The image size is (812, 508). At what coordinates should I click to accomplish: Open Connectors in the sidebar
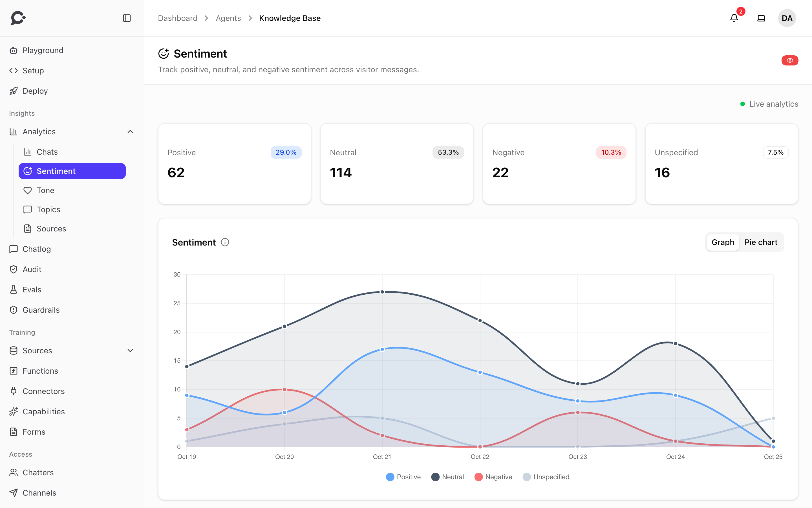tap(72, 391)
